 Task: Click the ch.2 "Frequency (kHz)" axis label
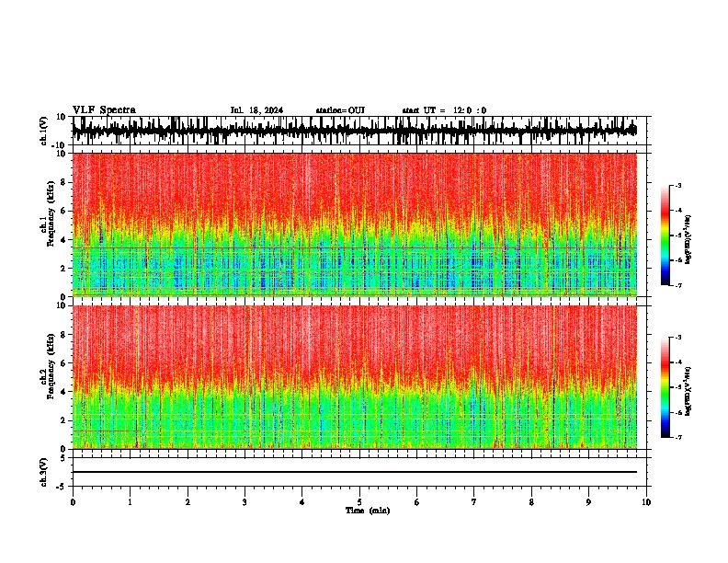pos(51,366)
